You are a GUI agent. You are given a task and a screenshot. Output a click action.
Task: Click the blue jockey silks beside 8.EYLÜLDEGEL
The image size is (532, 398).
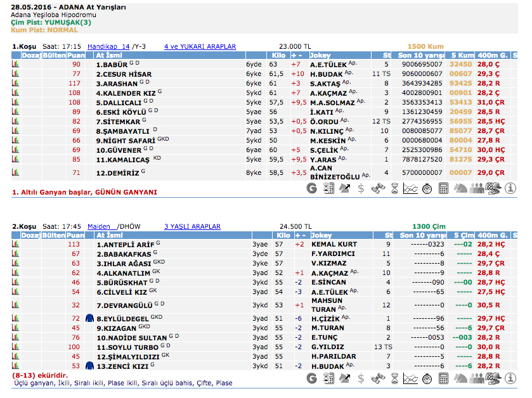point(90,318)
